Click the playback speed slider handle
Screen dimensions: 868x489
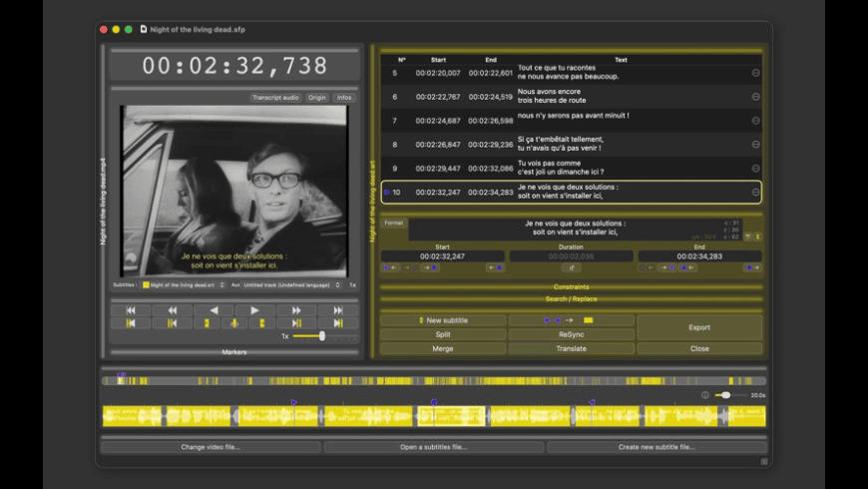321,335
